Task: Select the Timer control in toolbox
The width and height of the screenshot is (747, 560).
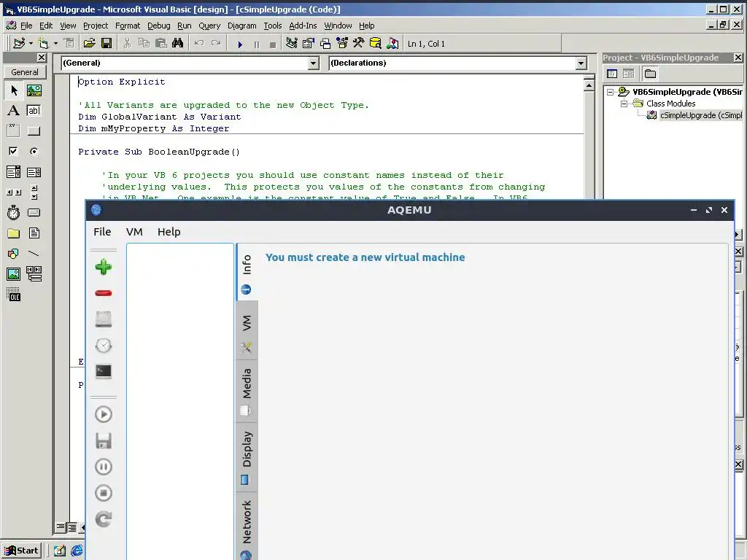Action: tap(13, 212)
